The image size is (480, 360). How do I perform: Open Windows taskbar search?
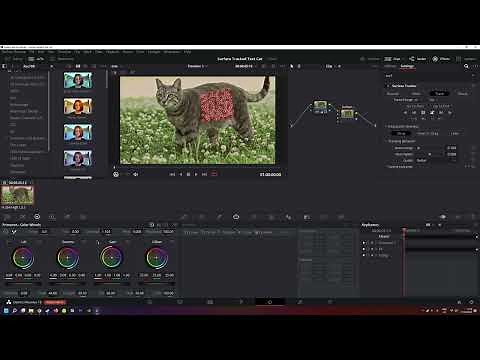15,310
